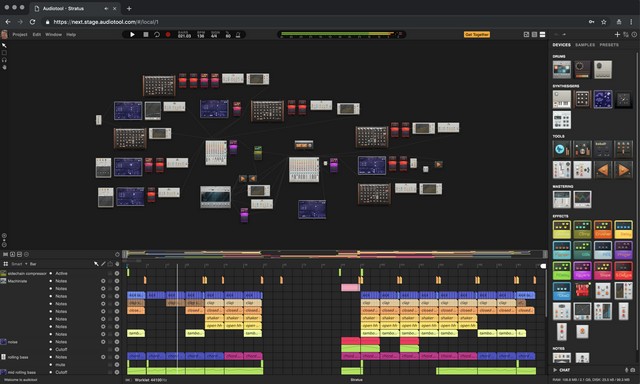The height and width of the screenshot is (384, 640).
Task: Open the Project menu
Action: point(20,35)
